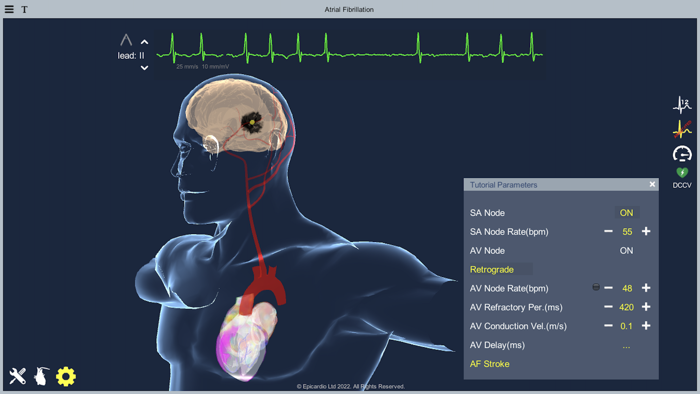This screenshot has height=394, width=700.
Task: Toggle SA Node ON setting
Action: click(x=626, y=213)
